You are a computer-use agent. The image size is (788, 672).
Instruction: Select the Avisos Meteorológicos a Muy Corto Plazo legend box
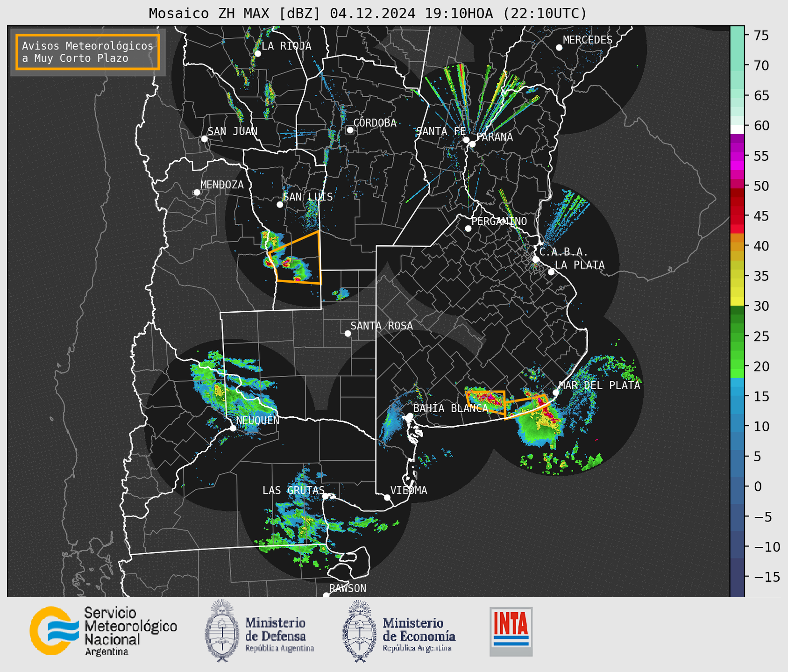tap(88, 52)
